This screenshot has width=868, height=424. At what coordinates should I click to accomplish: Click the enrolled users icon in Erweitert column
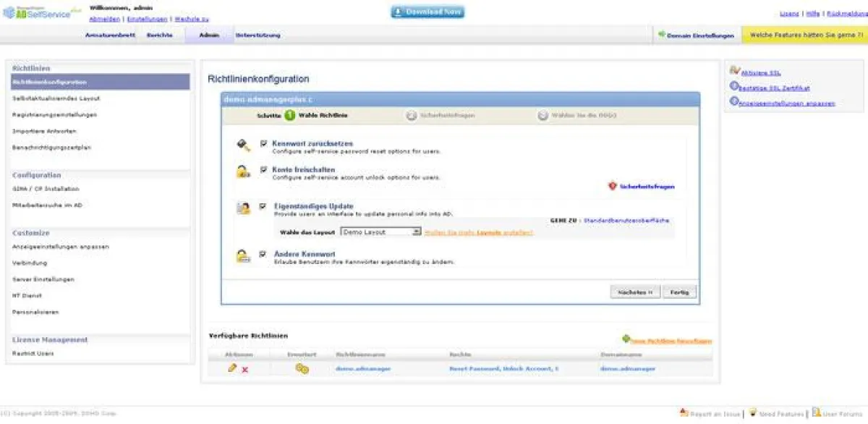click(302, 369)
